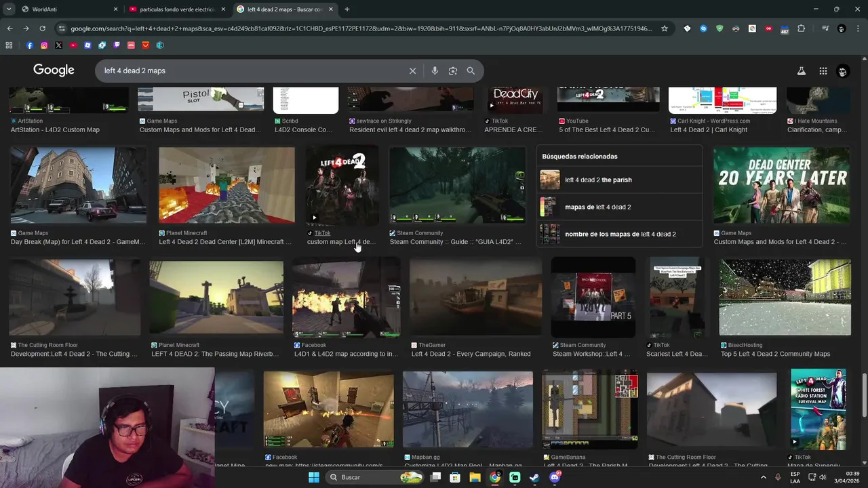The height and width of the screenshot is (488, 868).
Task: Bookmark this page with the star icon
Action: [665, 28]
